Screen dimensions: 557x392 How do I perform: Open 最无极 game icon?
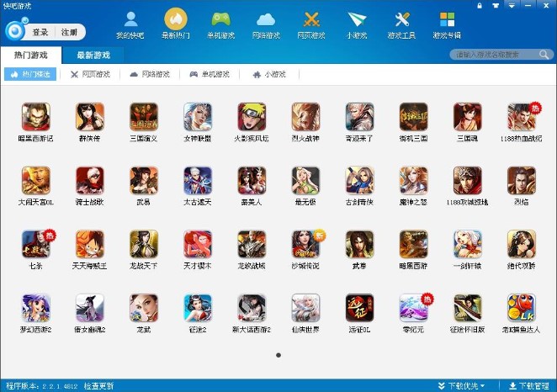(x=306, y=181)
